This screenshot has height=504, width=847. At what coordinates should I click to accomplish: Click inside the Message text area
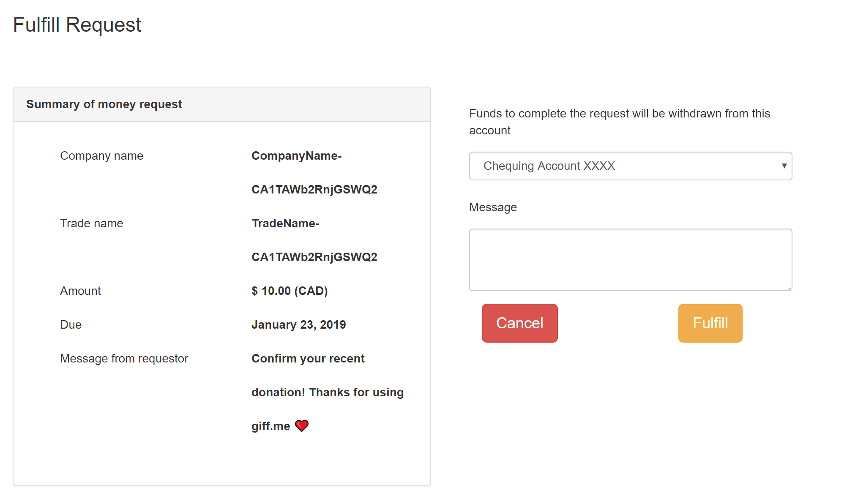(x=630, y=259)
